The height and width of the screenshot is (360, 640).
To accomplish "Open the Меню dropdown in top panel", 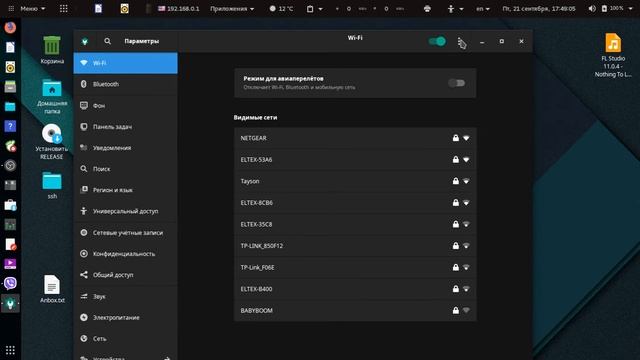I will 33,9.
